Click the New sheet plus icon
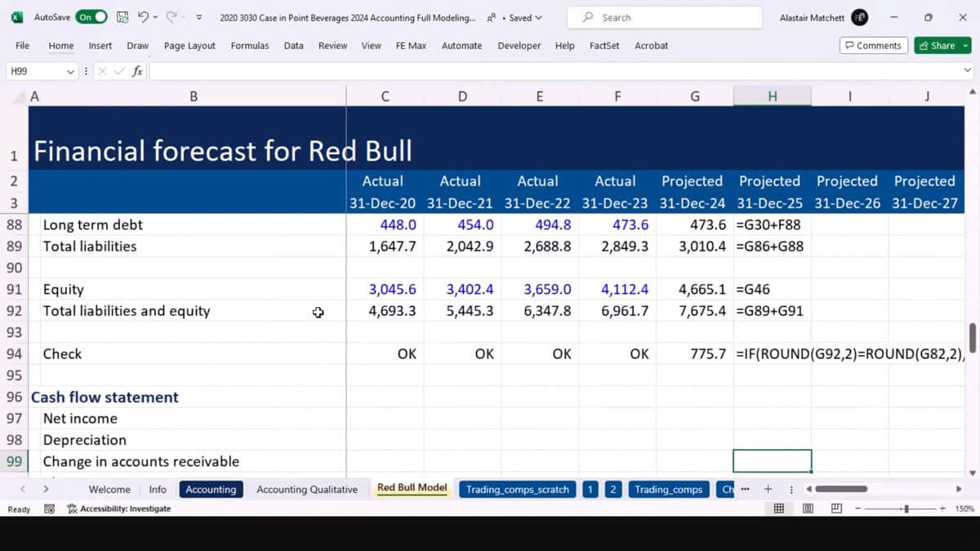Screen dimensions: 980x551 768,489
